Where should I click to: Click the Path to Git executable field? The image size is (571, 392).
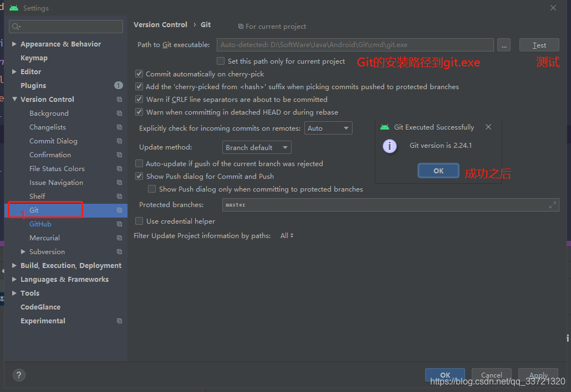coord(355,45)
